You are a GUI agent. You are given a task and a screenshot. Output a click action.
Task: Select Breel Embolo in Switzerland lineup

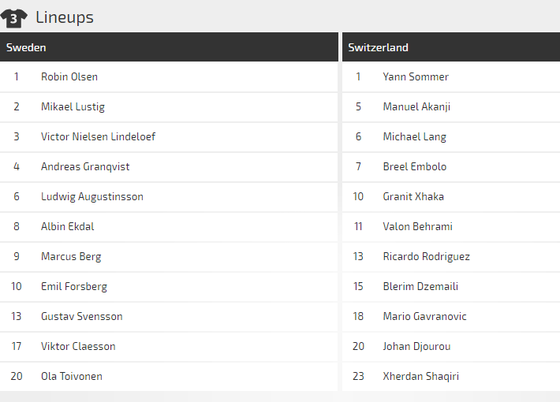point(415,167)
